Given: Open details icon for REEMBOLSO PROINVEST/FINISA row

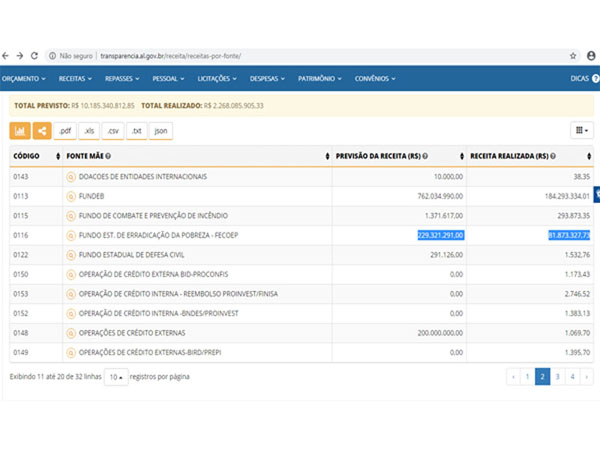Looking at the screenshot, I should pyautogui.click(x=71, y=294).
